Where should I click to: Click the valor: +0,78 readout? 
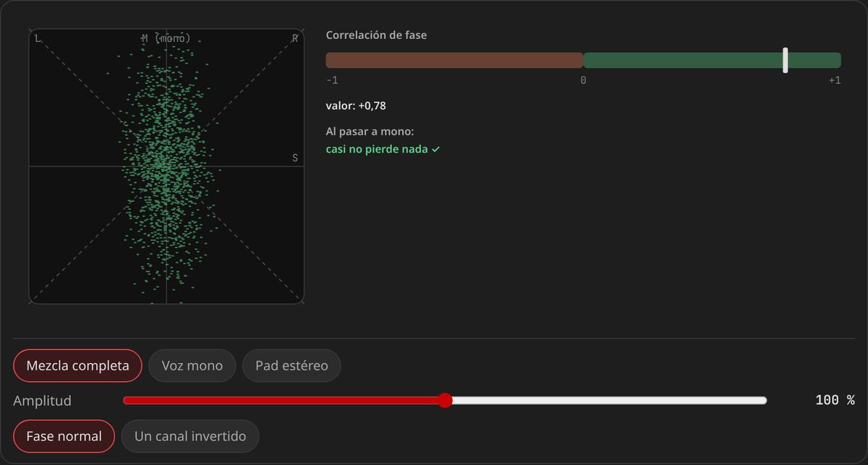pyautogui.click(x=356, y=106)
